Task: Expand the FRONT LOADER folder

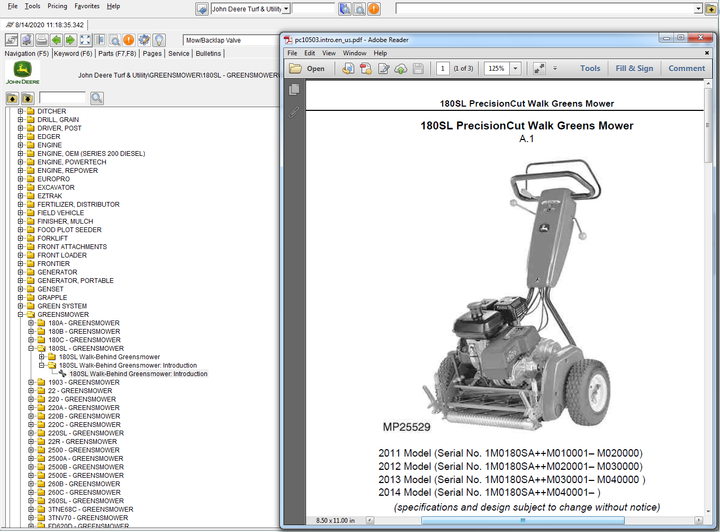Action: (x=20, y=255)
